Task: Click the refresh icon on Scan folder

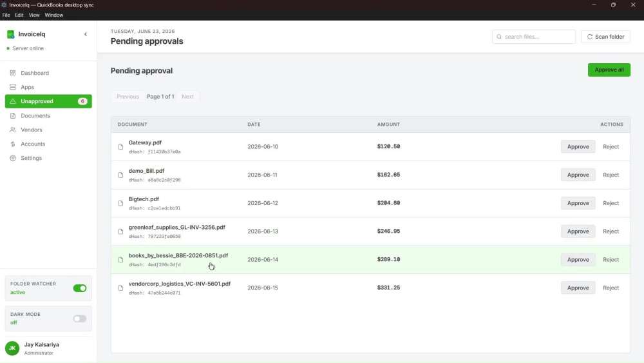Action: (590, 37)
